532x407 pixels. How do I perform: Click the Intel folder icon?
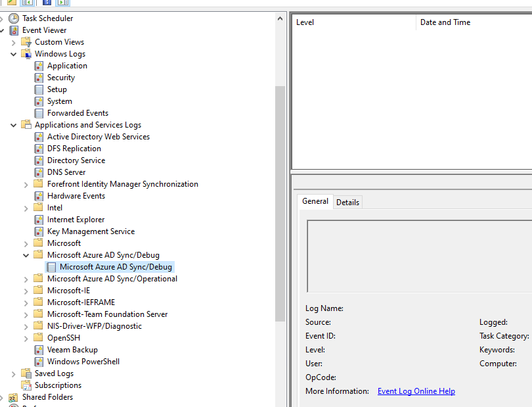pos(38,208)
